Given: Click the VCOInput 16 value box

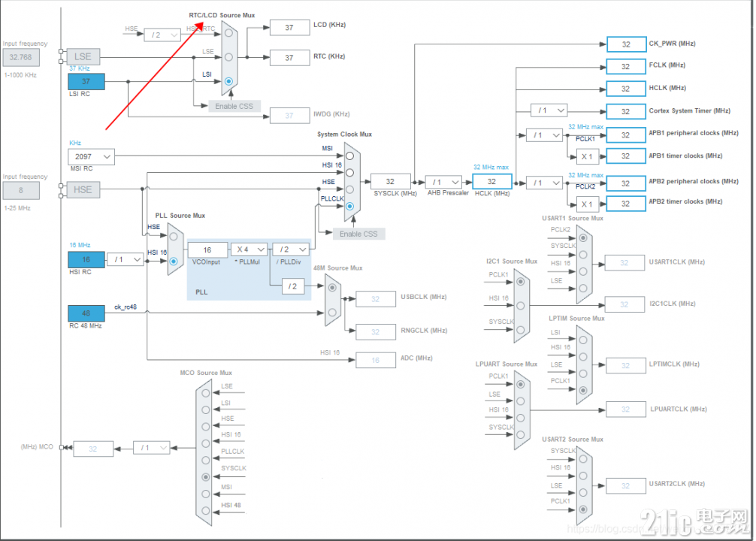Looking at the screenshot, I should pyautogui.click(x=207, y=249).
